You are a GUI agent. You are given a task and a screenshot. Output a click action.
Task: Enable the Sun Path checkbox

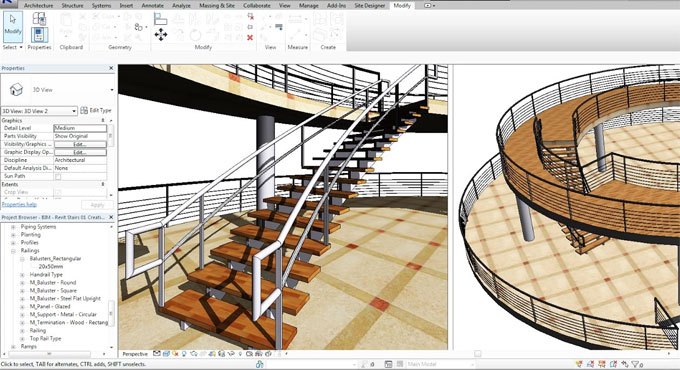point(58,177)
